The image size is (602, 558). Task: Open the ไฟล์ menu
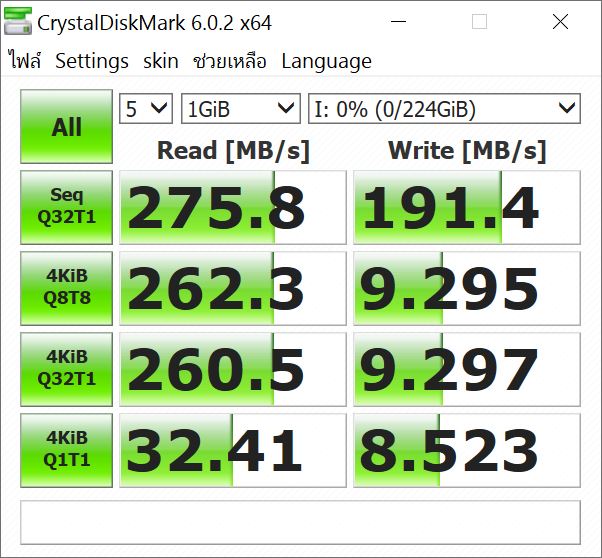pyautogui.click(x=25, y=61)
